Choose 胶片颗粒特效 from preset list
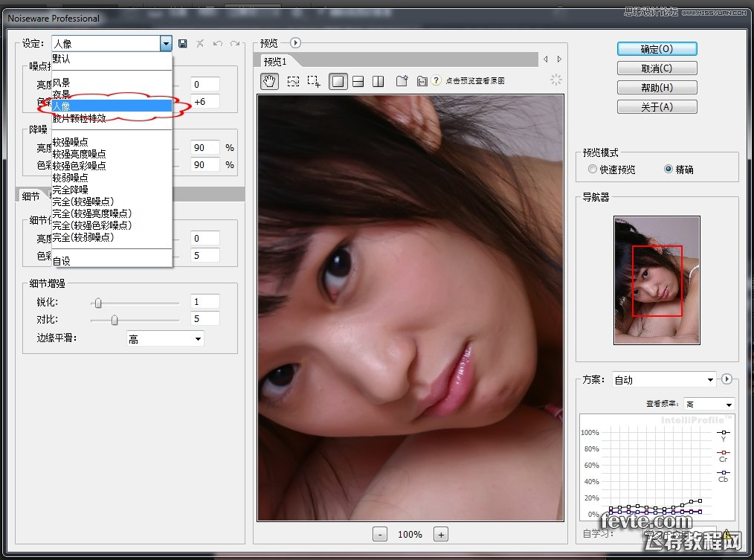The height and width of the screenshot is (560, 754). pos(112,118)
